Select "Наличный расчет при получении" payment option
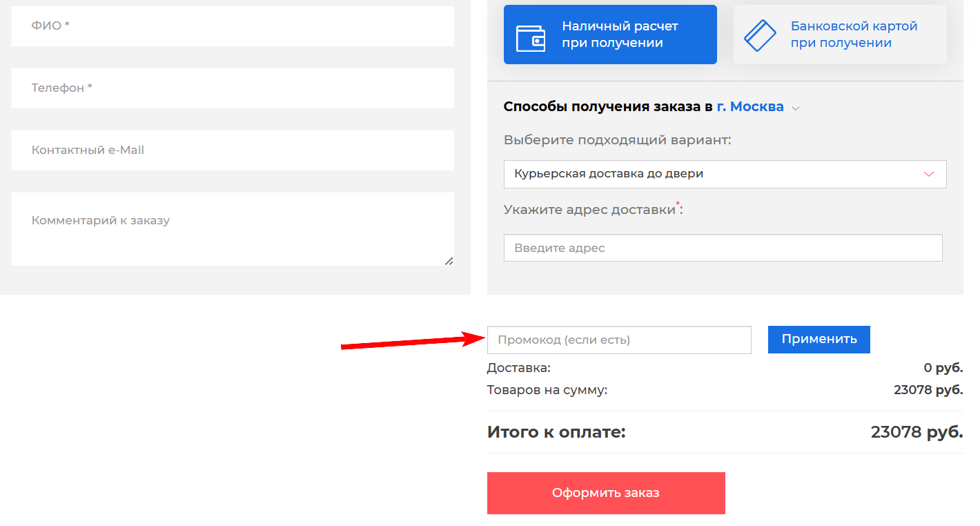Screen dimensions: 980x526 [610, 35]
